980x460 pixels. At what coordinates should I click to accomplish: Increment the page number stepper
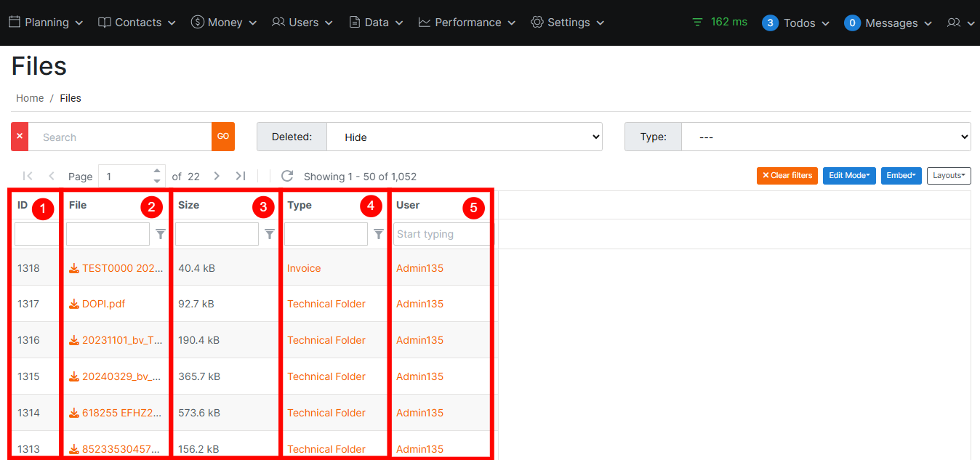(157, 172)
